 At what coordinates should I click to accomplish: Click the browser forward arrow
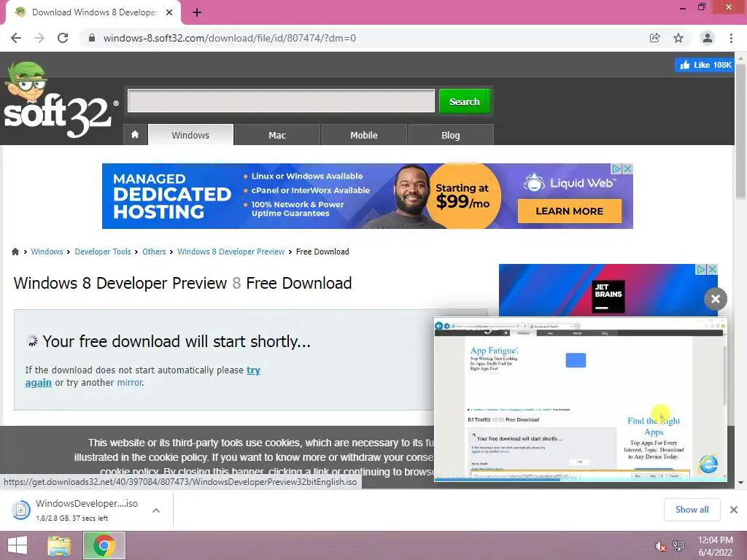39,38
